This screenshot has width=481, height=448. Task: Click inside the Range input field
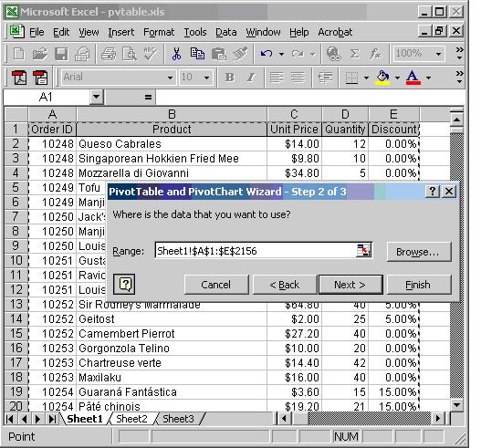pos(256,251)
